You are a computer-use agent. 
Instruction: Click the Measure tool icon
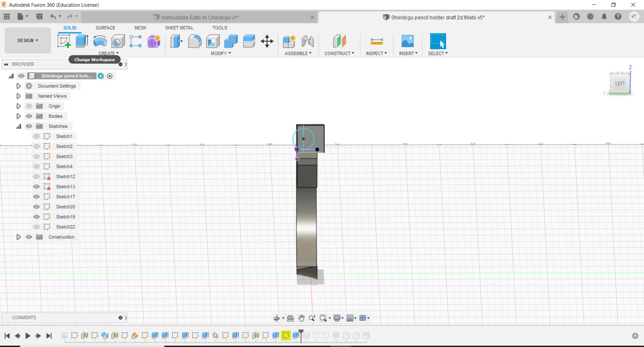click(377, 41)
